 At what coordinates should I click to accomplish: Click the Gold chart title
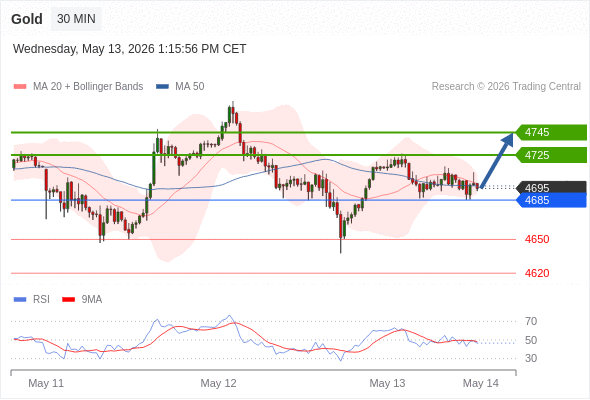[27, 19]
